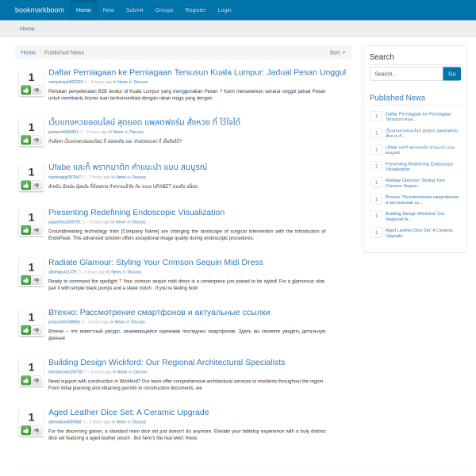The height and width of the screenshot is (476, 476).
Task: Click Home link in gray subheader
Action: click(27, 29)
